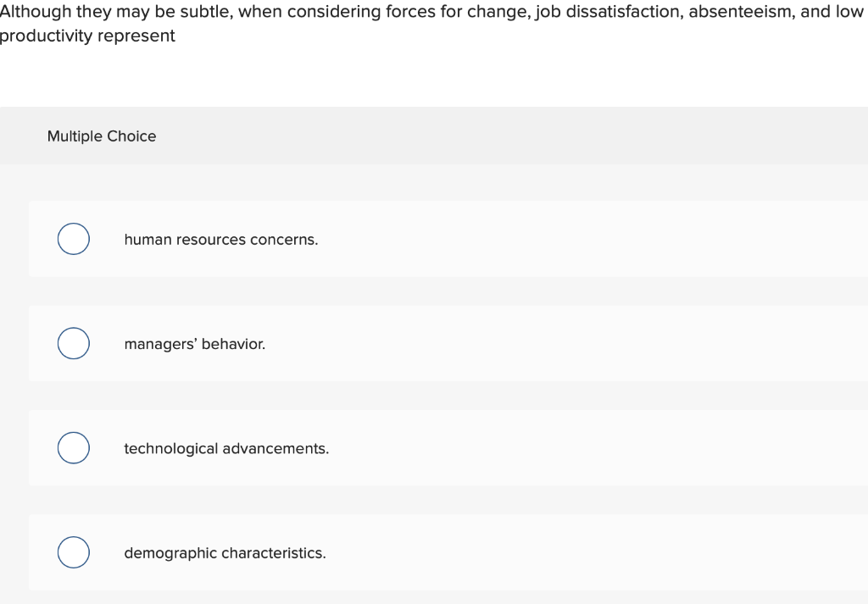
Task: Click the answer text managers' behavior
Action: (x=194, y=344)
